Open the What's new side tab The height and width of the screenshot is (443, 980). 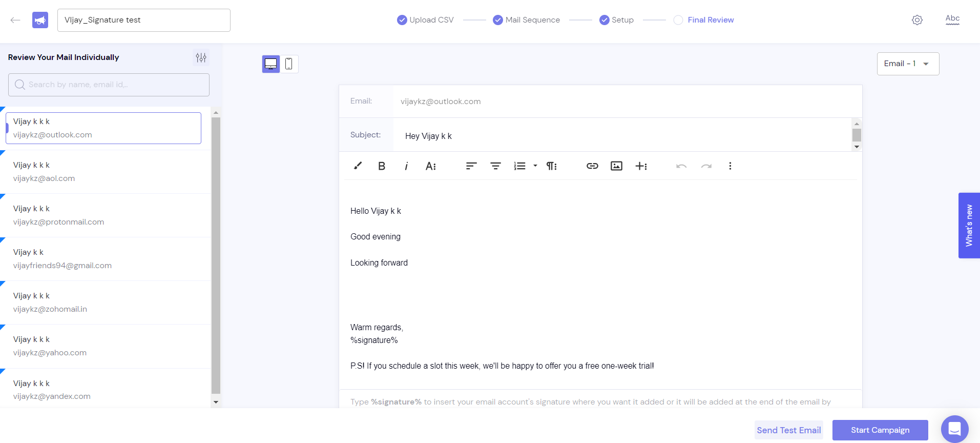[969, 226]
